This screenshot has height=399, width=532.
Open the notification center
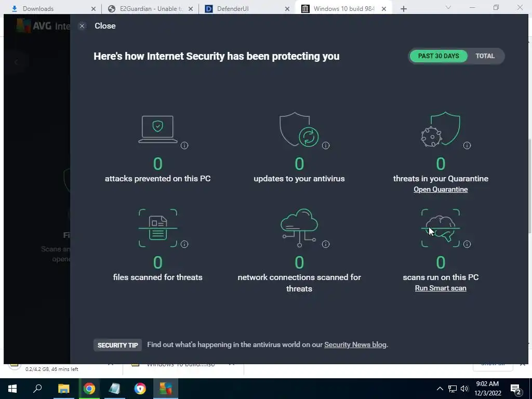pos(516,389)
